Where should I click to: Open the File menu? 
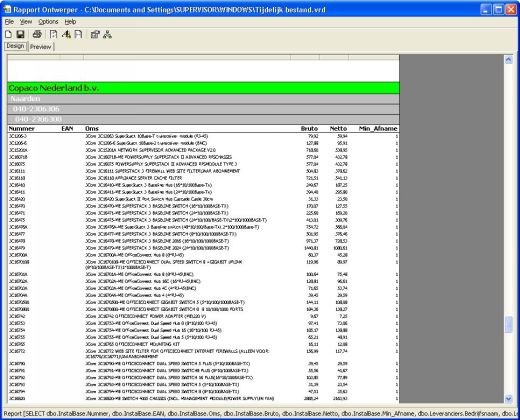point(9,22)
